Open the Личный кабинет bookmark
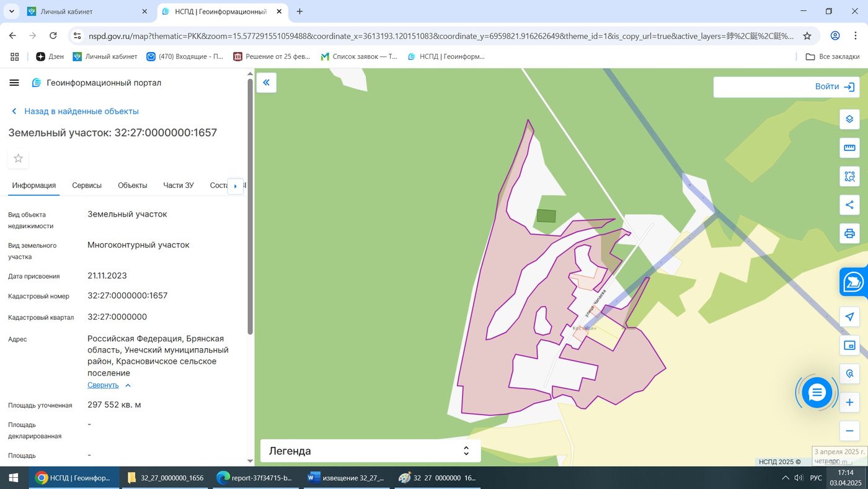Image resolution: width=868 pixels, height=489 pixels. pyautogui.click(x=105, y=56)
